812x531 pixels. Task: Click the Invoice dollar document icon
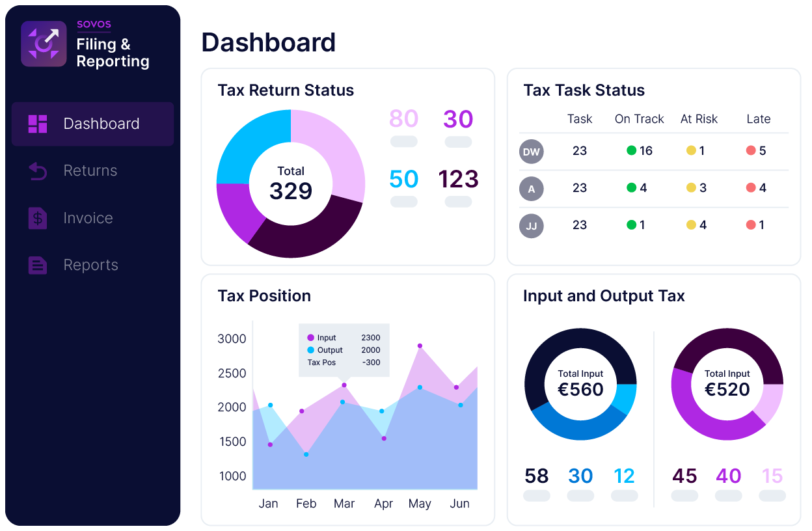tap(38, 218)
